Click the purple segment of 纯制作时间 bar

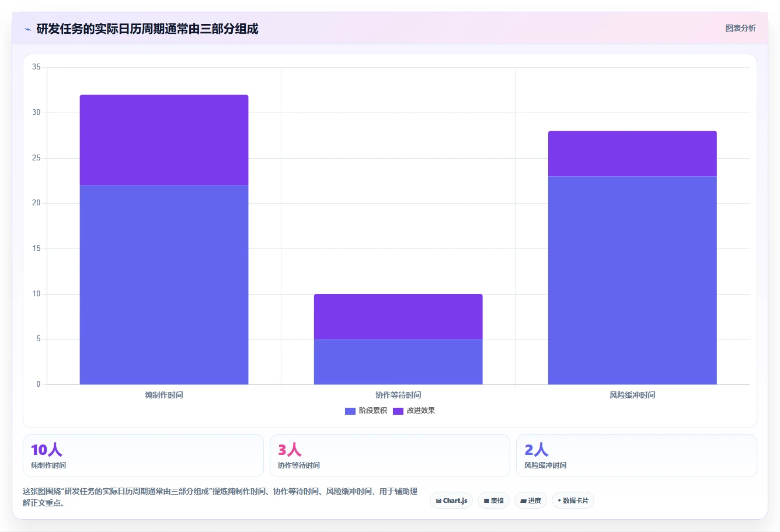pos(164,140)
